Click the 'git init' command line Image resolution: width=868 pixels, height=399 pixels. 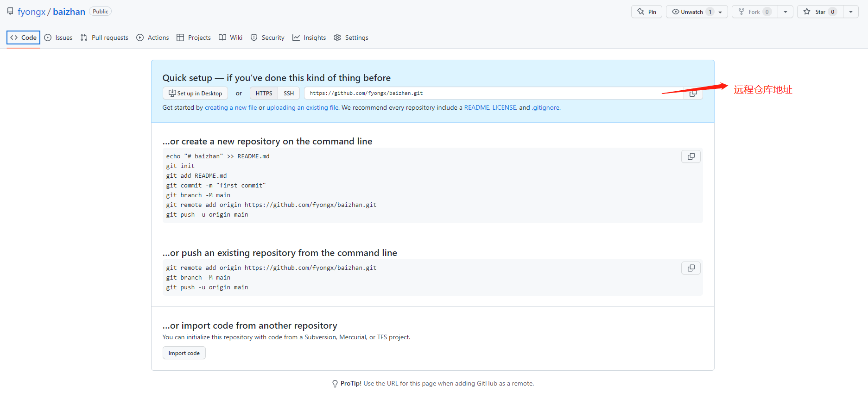tap(180, 166)
